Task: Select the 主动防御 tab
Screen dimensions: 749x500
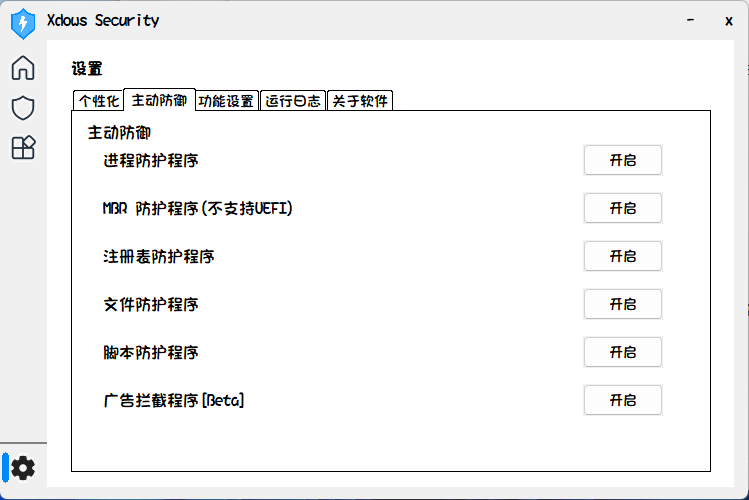Action: click(159, 99)
